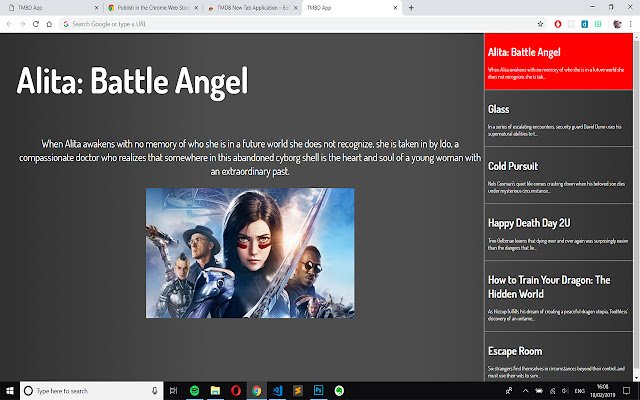Select the active TMBD App tab
The image size is (640, 400).
coord(352,8)
